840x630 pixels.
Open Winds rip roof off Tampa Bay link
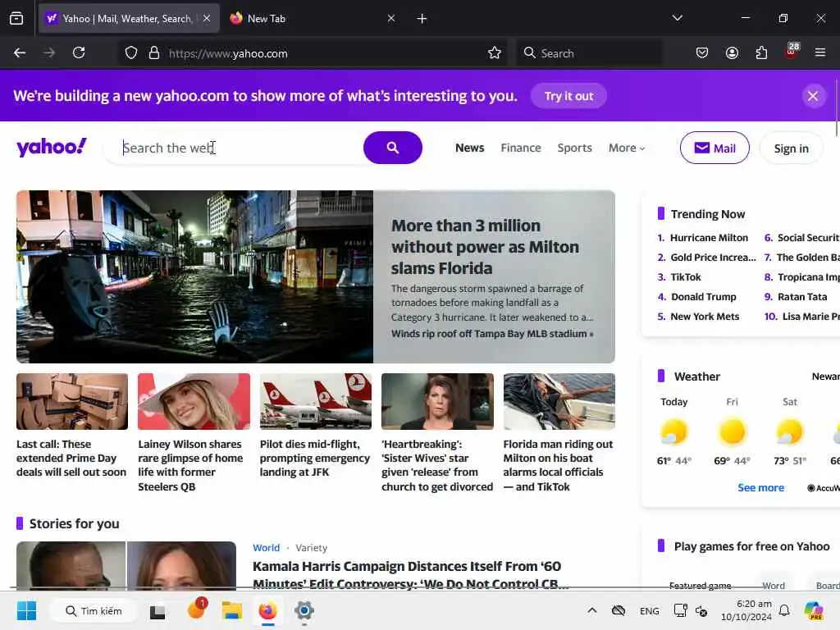492,334
